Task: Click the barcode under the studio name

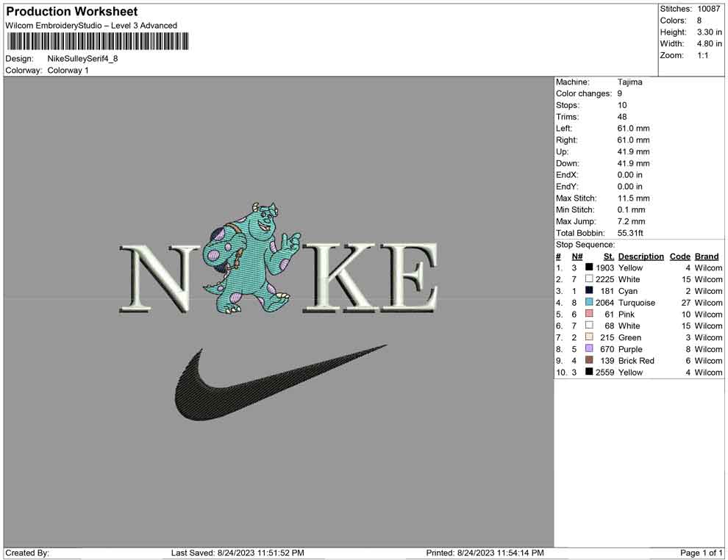Action: [98, 41]
